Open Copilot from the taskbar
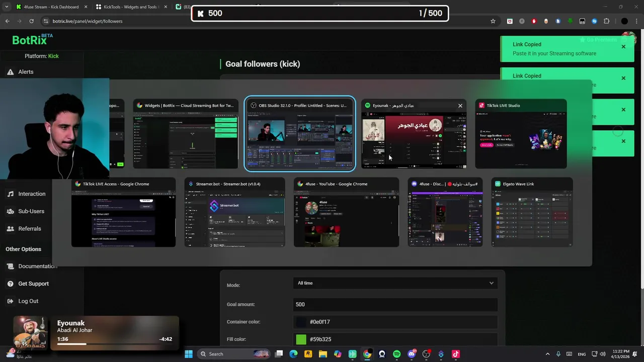Image resolution: width=644 pixels, height=362 pixels. point(338,354)
